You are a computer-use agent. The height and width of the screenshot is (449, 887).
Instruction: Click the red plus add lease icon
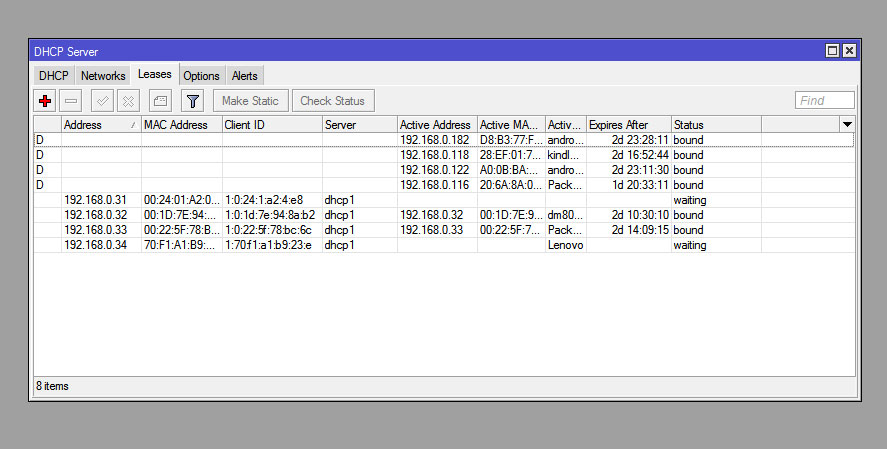tap(44, 101)
